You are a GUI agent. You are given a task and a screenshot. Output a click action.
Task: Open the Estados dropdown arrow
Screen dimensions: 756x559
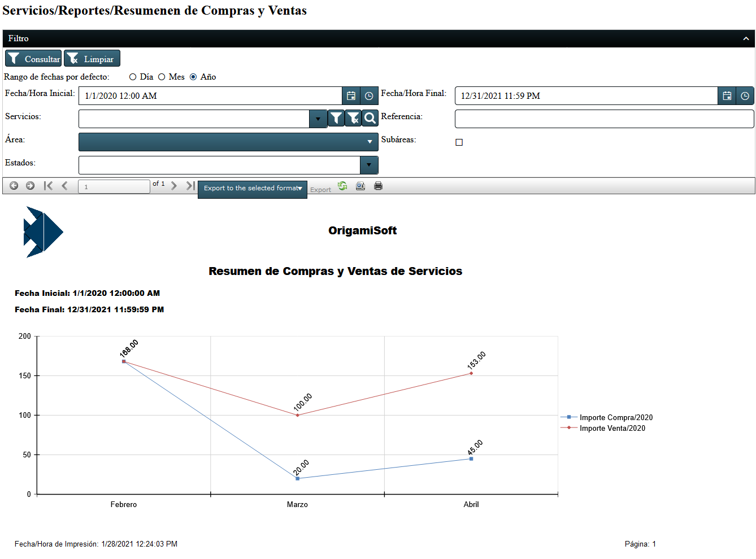[369, 165]
